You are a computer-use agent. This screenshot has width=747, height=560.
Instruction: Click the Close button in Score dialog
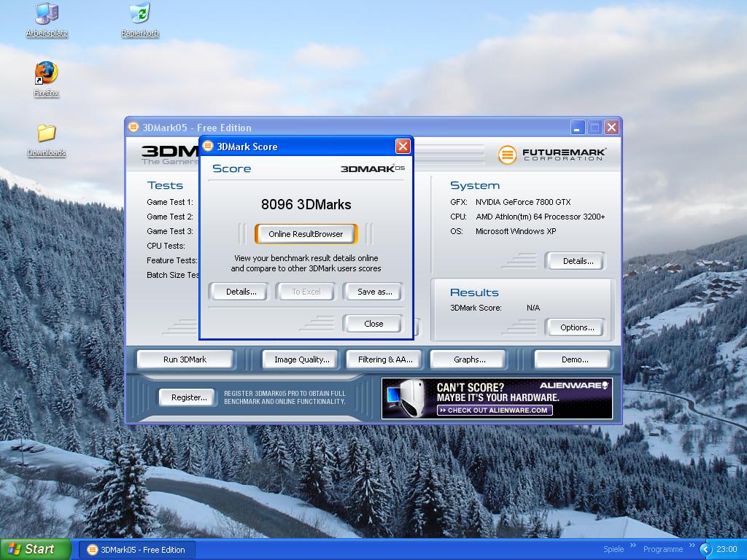pos(373,324)
